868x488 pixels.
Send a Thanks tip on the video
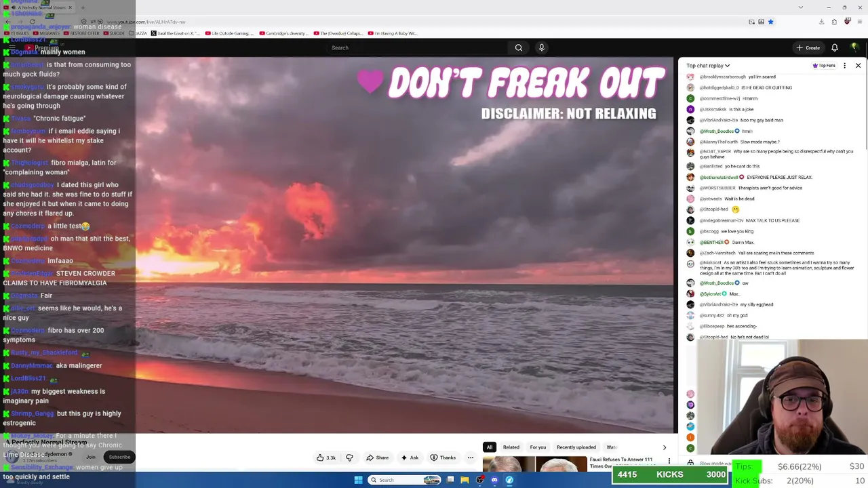[x=443, y=457]
